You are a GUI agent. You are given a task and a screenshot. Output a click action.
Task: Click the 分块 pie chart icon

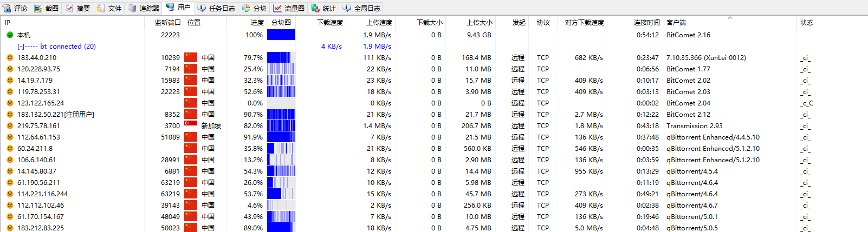(246, 8)
